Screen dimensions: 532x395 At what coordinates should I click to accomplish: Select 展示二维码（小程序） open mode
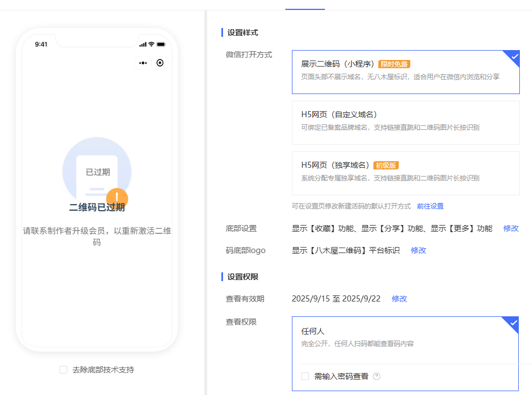(x=406, y=72)
